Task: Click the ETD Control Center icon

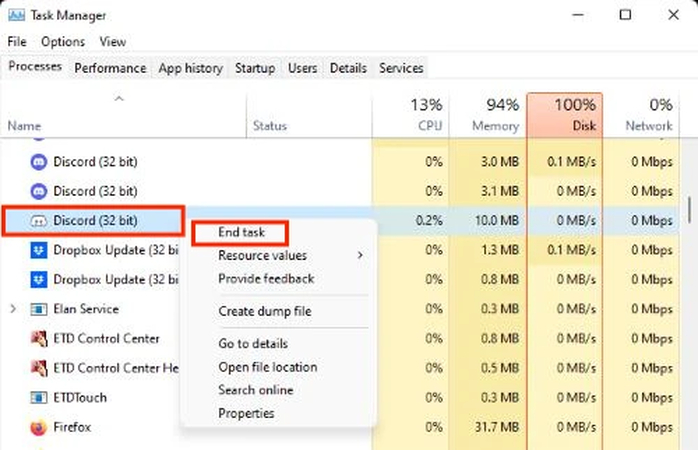Action: [39, 339]
